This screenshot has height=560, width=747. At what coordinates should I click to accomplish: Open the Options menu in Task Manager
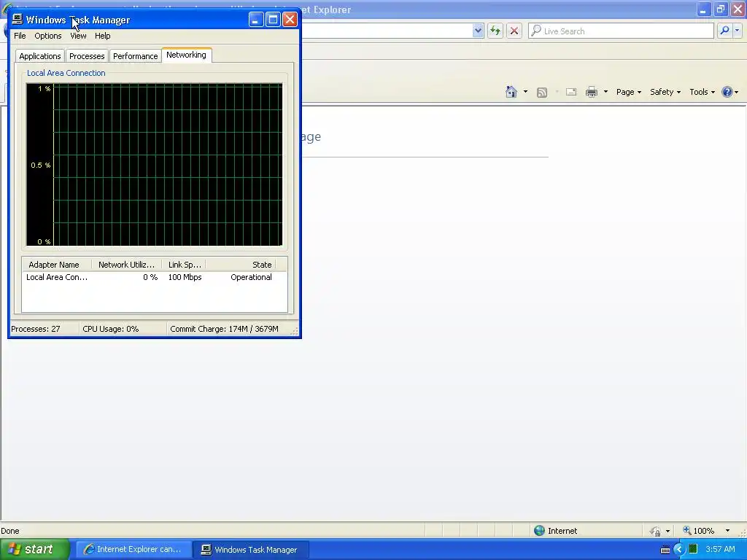coord(47,36)
